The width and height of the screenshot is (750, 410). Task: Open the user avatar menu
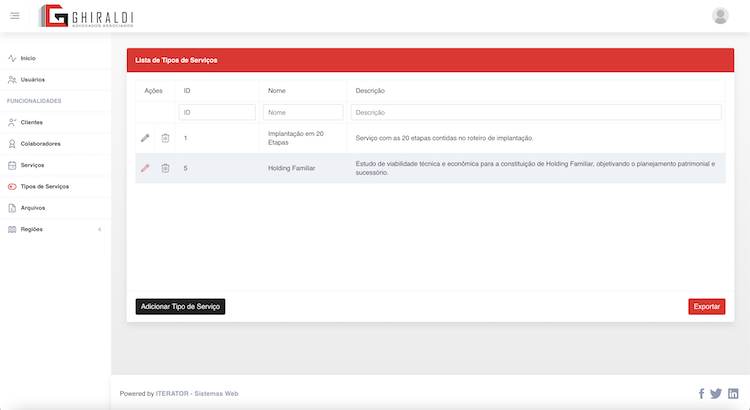(x=720, y=16)
